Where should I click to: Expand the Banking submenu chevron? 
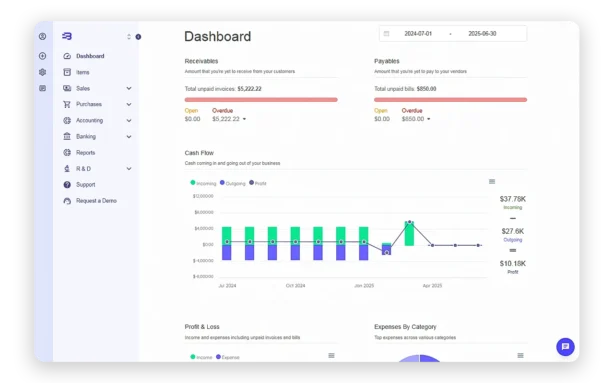[x=129, y=137]
